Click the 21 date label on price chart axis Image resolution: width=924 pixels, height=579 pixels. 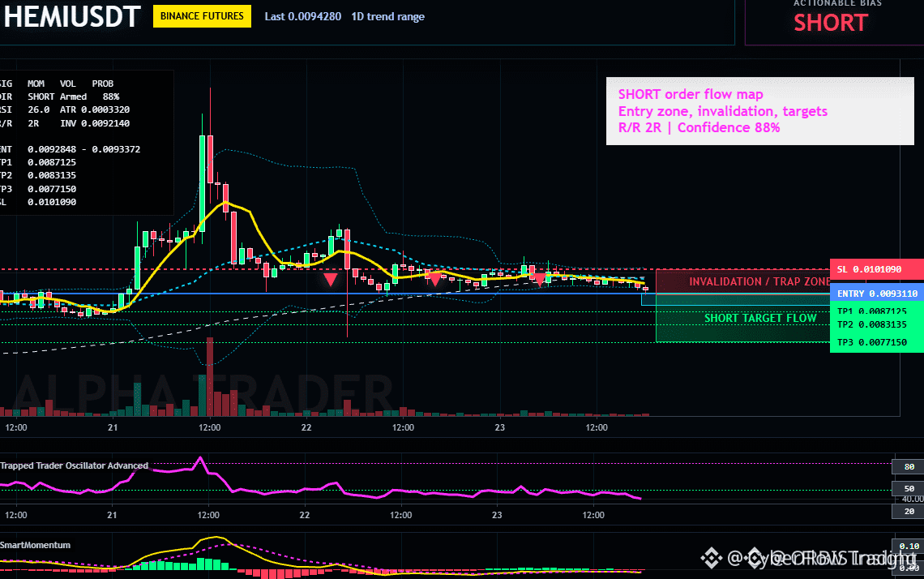113,427
